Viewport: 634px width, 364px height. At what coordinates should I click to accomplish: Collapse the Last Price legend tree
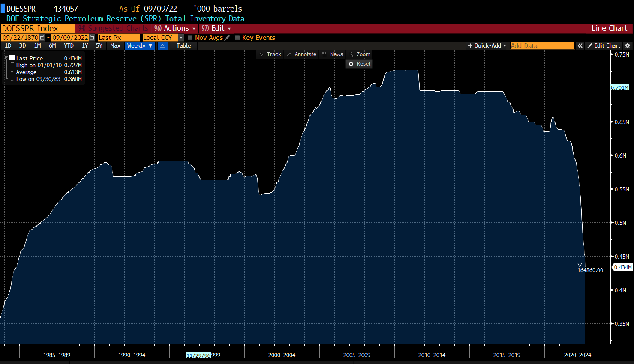click(x=6, y=58)
